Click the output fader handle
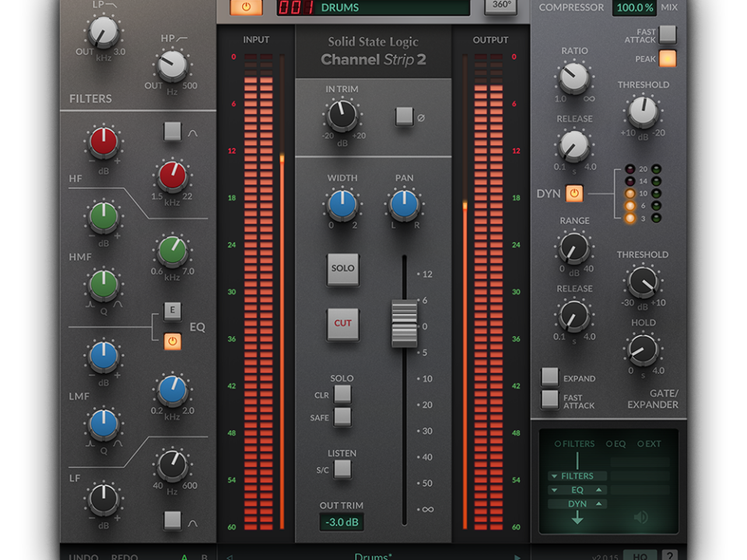This screenshot has width=747, height=560. point(404,323)
